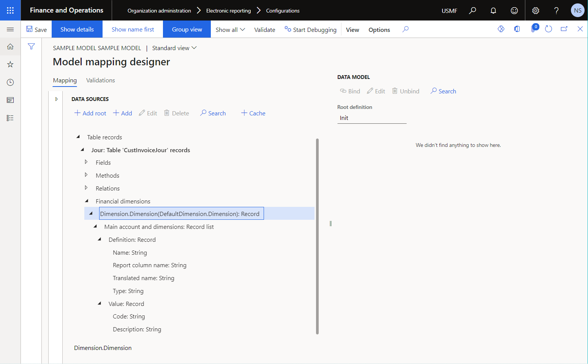Open page in new window icon
The height and width of the screenshot is (364, 588).
point(564,29)
